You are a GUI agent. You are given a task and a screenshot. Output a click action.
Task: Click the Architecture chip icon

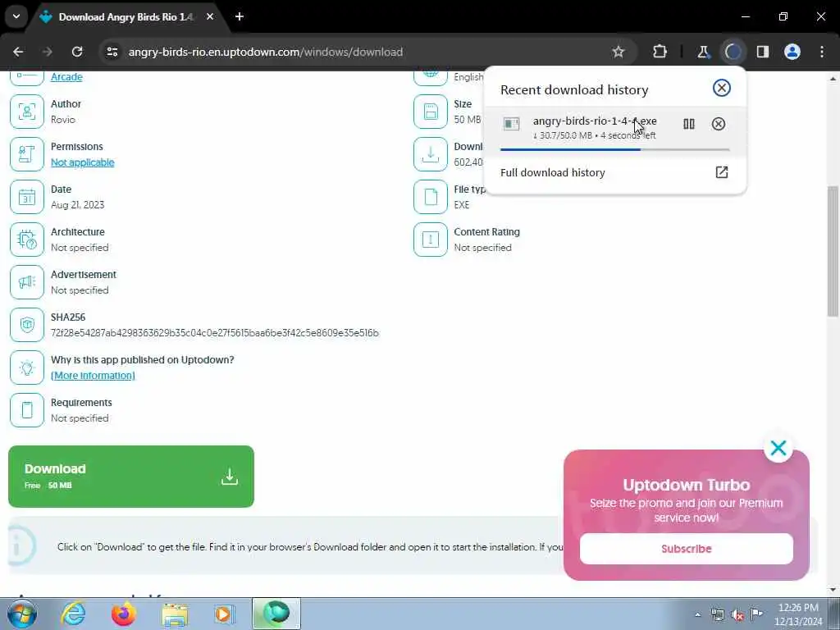coord(27,240)
